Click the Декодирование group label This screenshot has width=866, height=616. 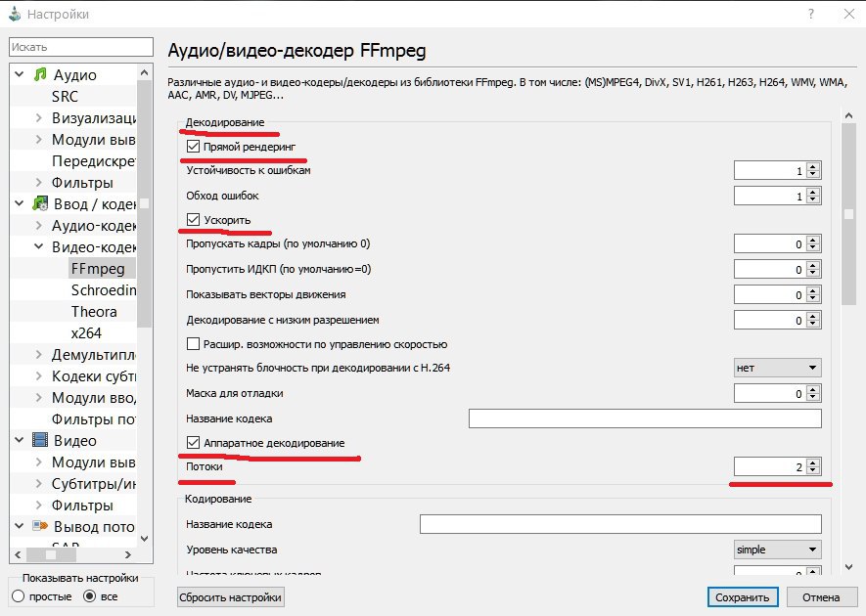click(225, 122)
